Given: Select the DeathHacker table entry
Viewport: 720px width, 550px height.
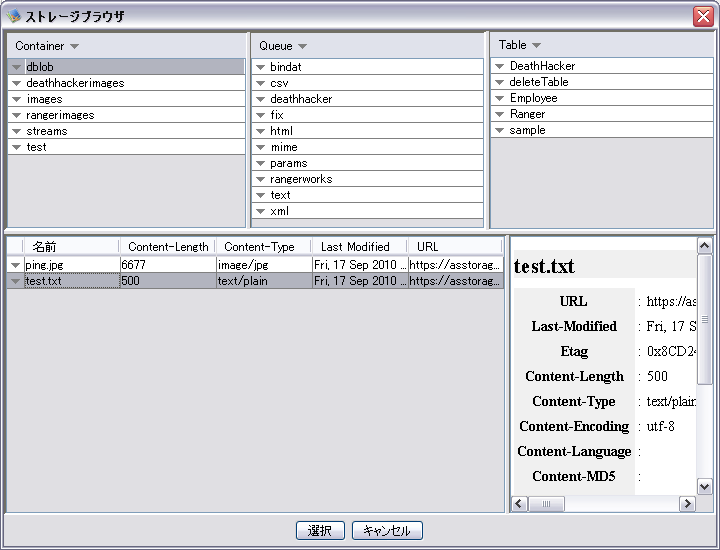Looking at the screenshot, I should [x=542, y=66].
